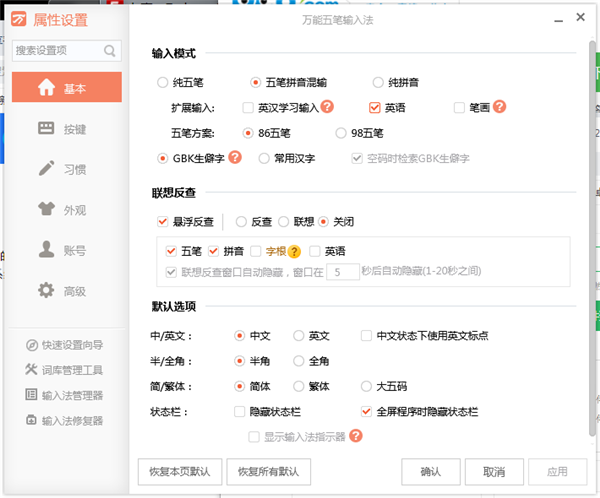This screenshot has width=600, height=498.
Task: Uncheck 英语 under 扩展输入
Action: pos(375,108)
